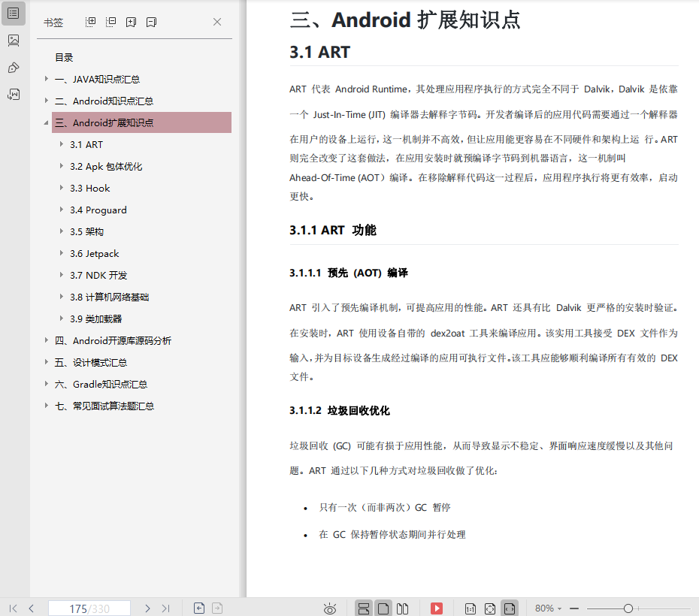Open the 80% zoom level dropdown
Image resolution: width=699 pixels, height=616 pixels.
[x=549, y=608]
